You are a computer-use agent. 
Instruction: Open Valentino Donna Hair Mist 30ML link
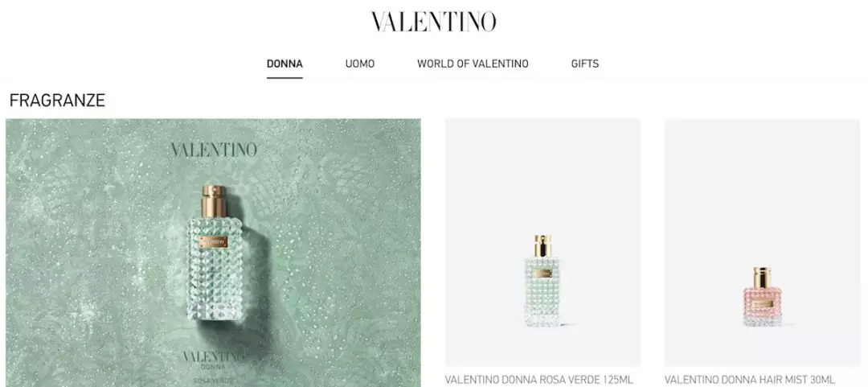pos(749,380)
